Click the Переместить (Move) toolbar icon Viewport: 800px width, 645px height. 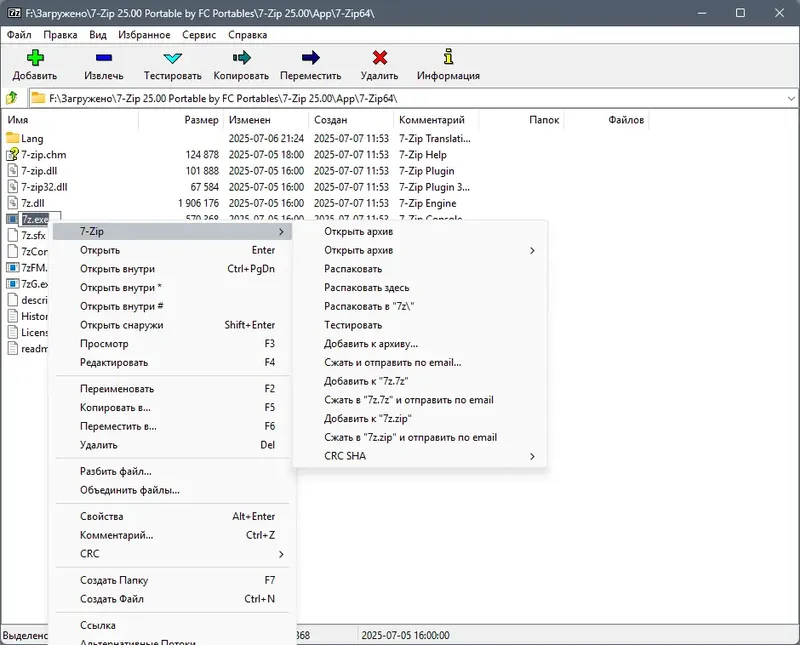[x=311, y=62]
